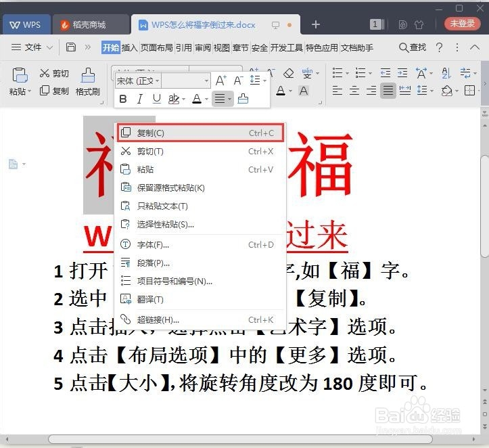The height and width of the screenshot is (448, 489).
Task: Choose 粘贴 in the context menu
Action: click(x=200, y=169)
